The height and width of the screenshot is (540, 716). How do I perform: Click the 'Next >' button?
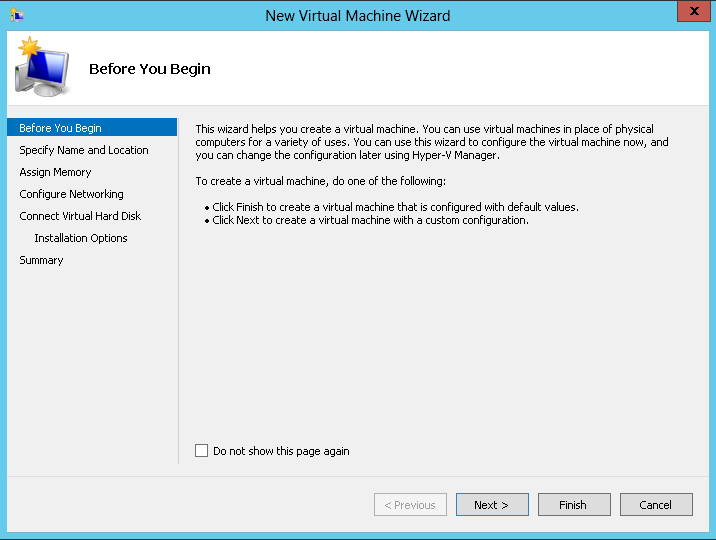(492, 504)
